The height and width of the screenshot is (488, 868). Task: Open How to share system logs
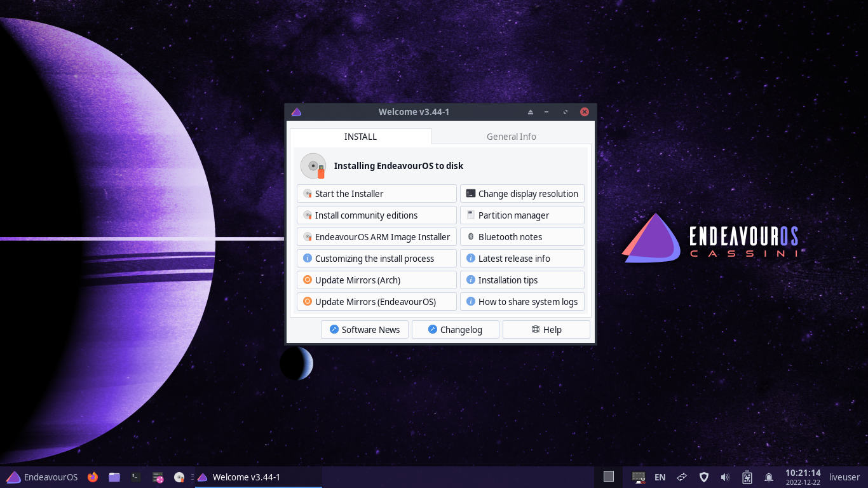(x=522, y=302)
